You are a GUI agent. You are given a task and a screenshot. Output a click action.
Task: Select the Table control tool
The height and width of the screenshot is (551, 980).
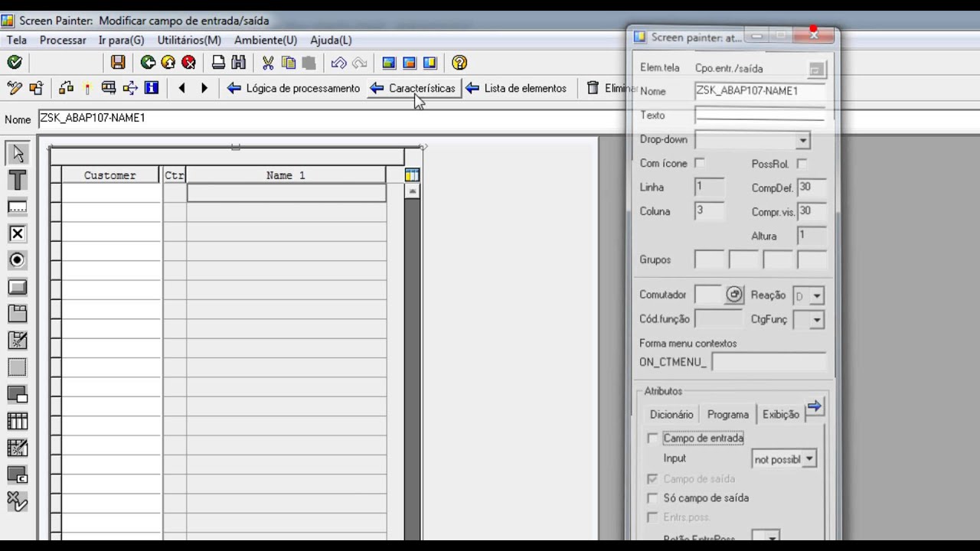click(x=18, y=421)
